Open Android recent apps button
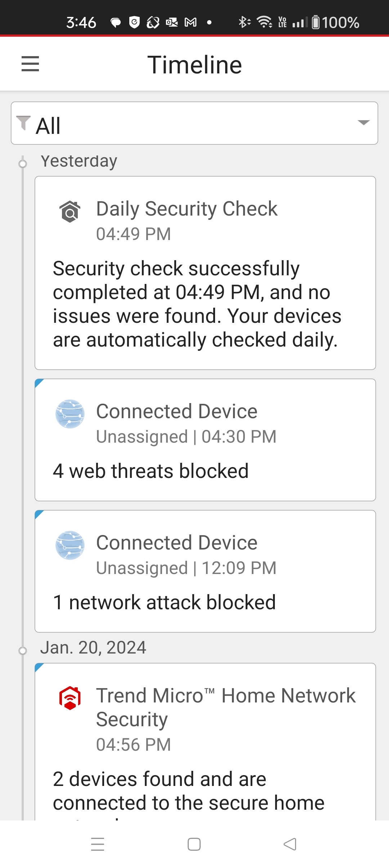 [x=98, y=844]
